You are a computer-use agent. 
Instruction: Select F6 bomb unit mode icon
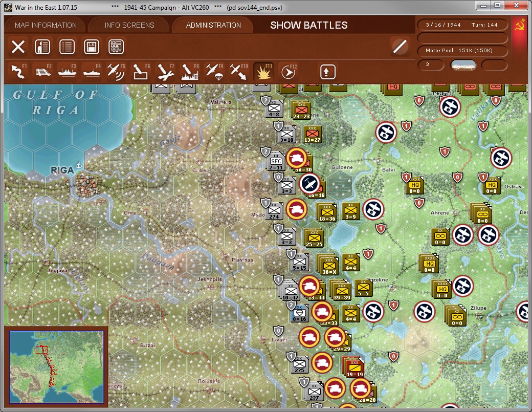tap(141, 72)
